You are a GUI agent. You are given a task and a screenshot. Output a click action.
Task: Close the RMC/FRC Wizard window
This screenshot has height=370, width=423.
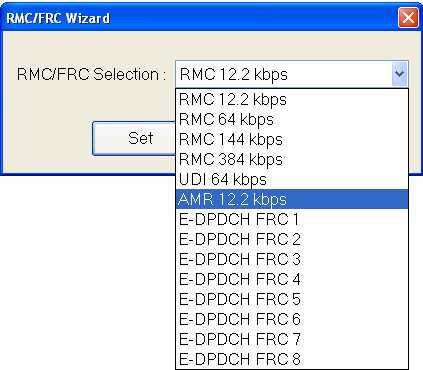pyautogui.click(x=408, y=17)
